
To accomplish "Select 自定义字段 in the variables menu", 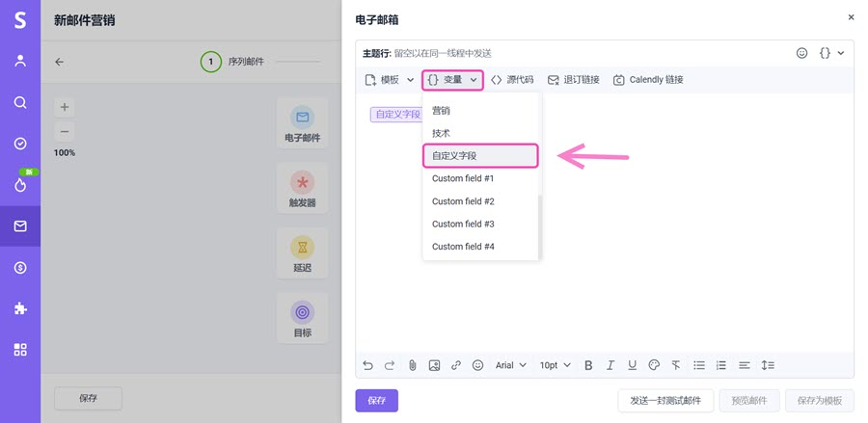I will point(480,156).
